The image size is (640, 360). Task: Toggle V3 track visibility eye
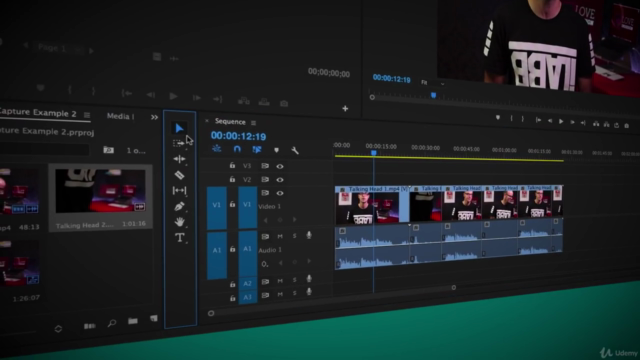(280, 166)
